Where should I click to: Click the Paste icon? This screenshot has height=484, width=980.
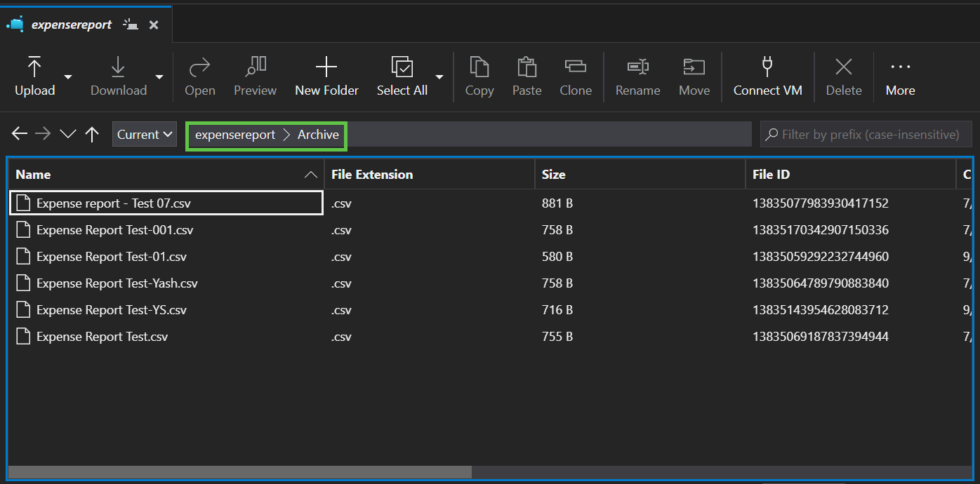pos(527,75)
